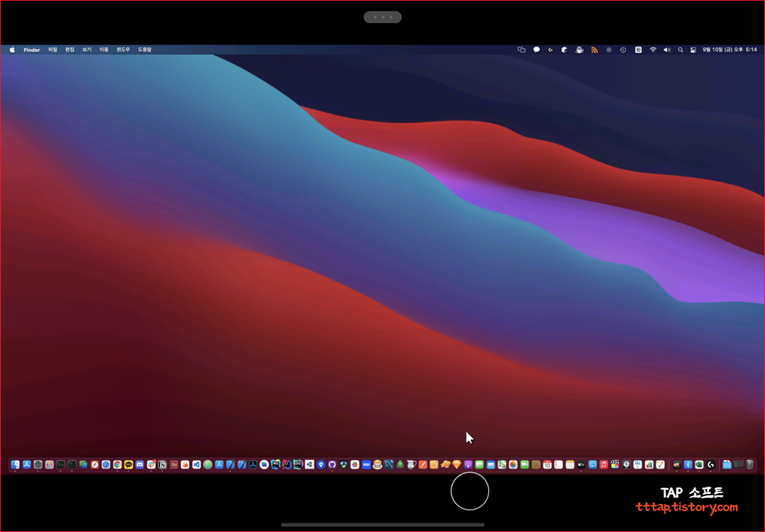
Task: Open Reminders from the Dock
Action: 559,464
